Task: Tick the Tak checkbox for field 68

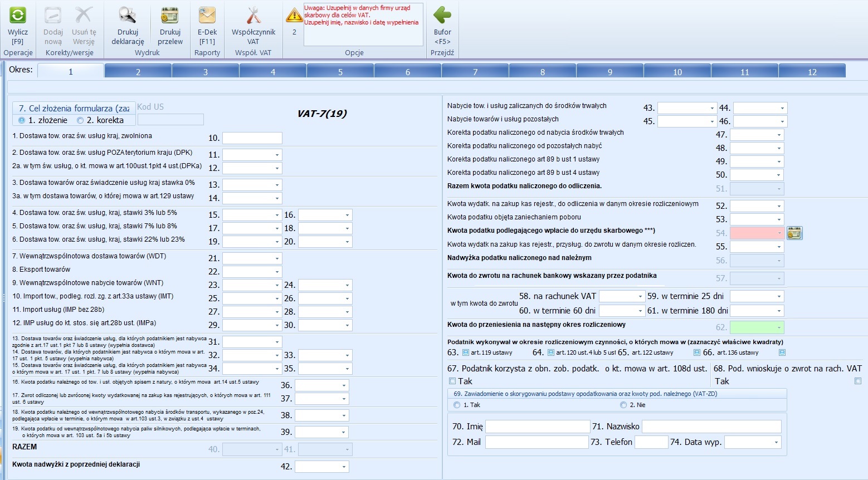Action: [x=858, y=381]
